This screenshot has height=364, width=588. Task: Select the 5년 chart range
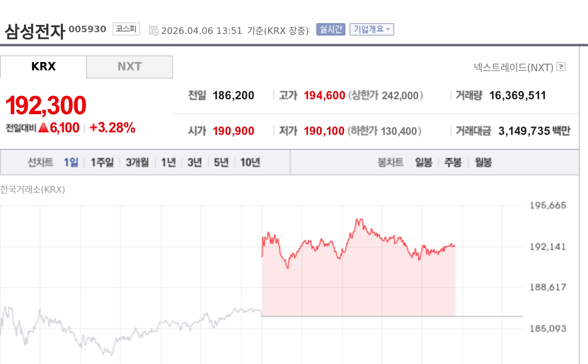point(220,163)
